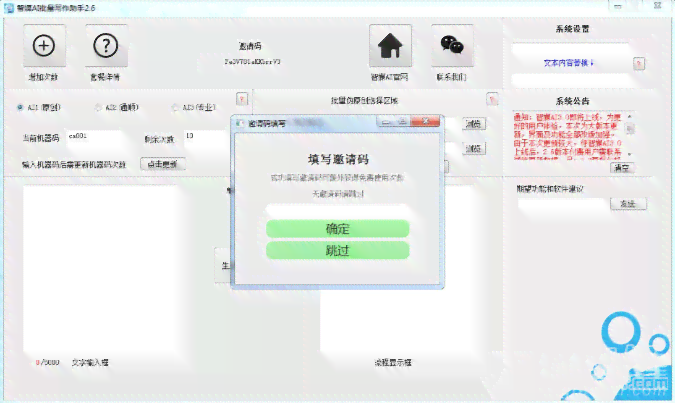Click the invitation code value under 邀请码

pyautogui.click(x=252, y=62)
